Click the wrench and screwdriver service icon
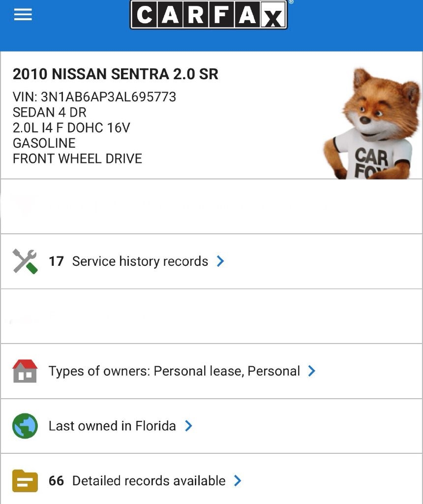The image size is (423, 504). click(x=25, y=261)
